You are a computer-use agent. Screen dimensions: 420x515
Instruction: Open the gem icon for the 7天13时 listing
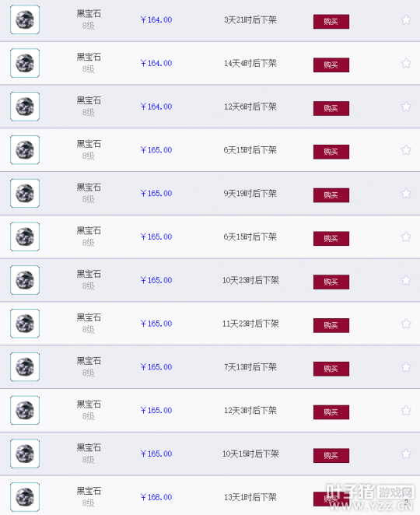pyautogui.click(x=25, y=367)
